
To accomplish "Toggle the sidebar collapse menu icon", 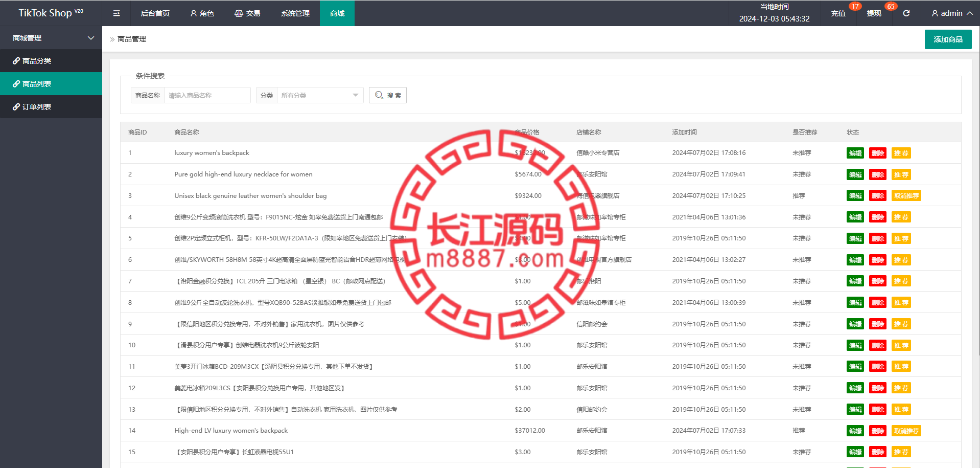I will click(116, 13).
